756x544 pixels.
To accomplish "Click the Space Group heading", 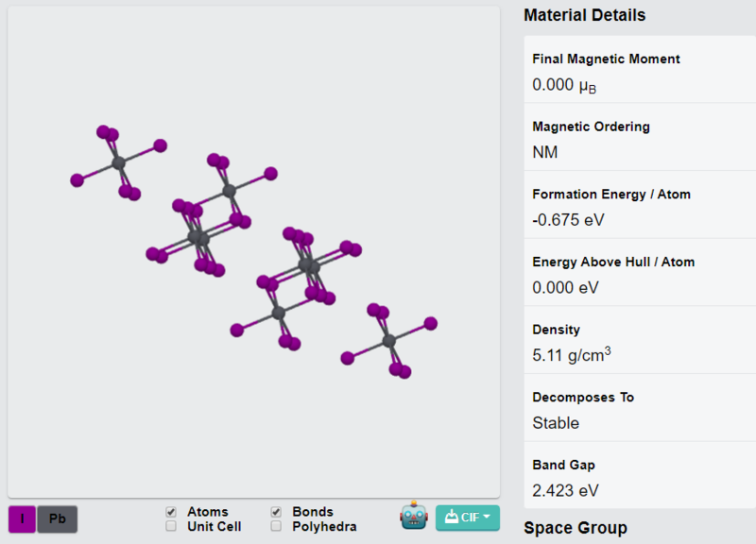I will tap(576, 528).
